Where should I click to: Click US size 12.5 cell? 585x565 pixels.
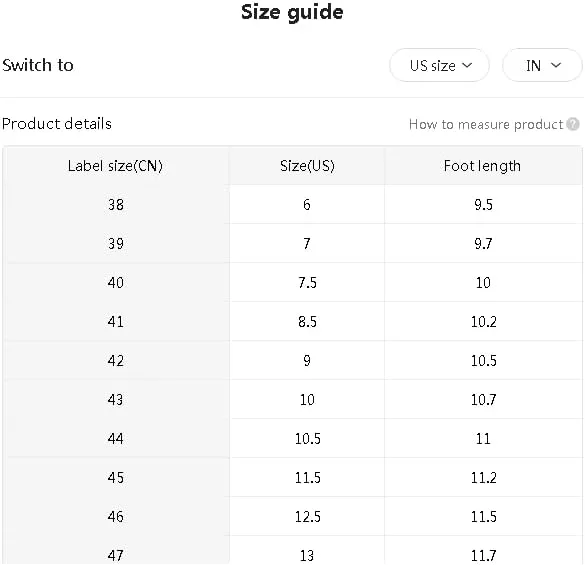coord(307,516)
